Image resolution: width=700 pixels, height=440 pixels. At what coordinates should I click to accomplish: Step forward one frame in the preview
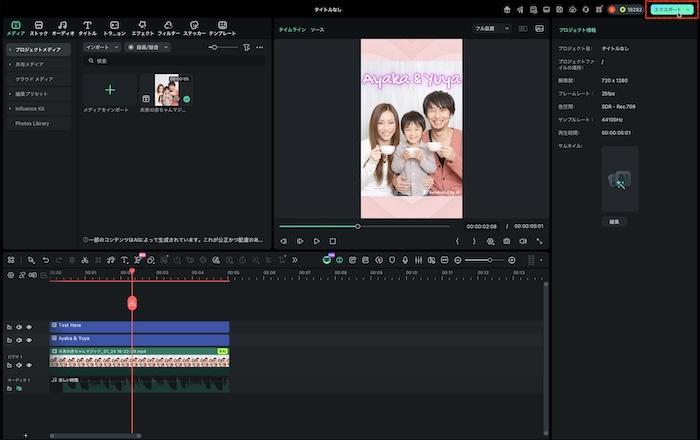coord(300,241)
